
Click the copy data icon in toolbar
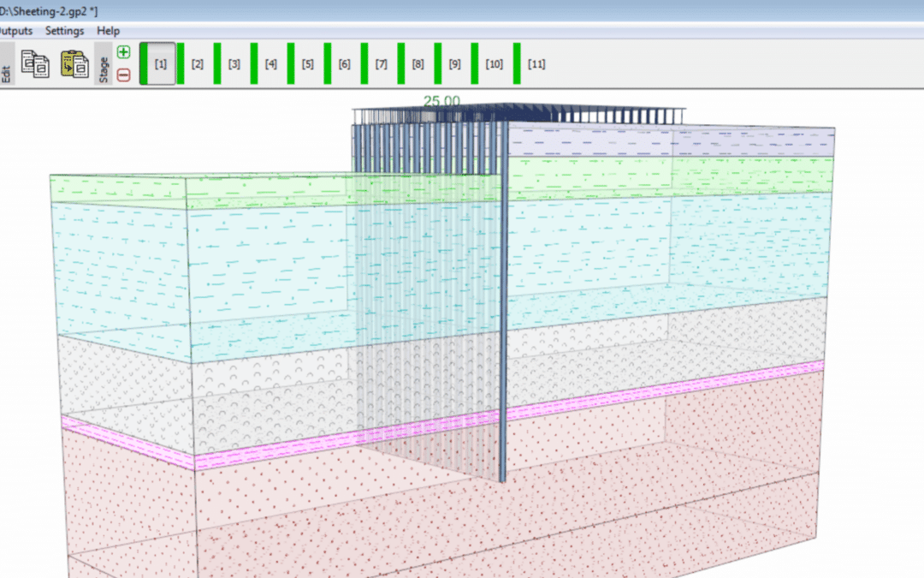tap(35, 64)
